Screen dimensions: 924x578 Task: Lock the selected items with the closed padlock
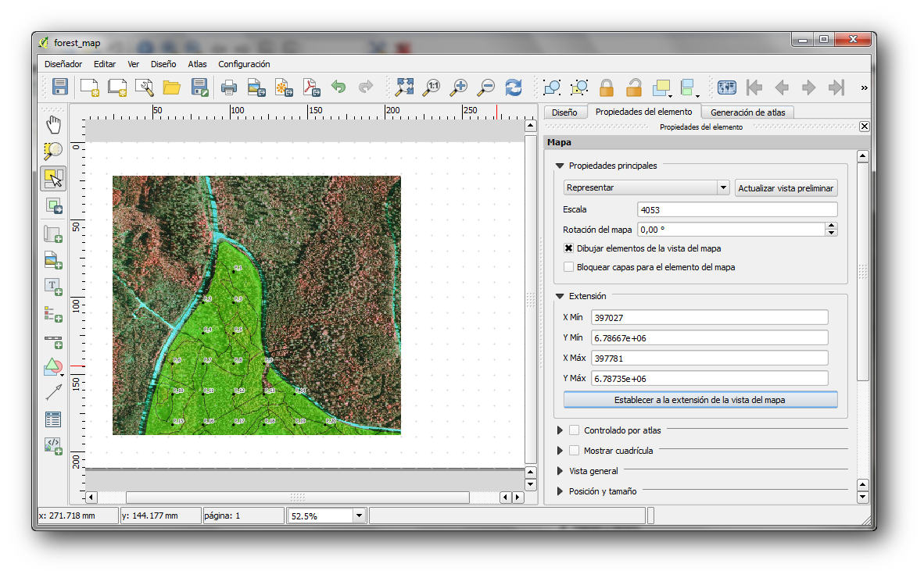coord(607,87)
